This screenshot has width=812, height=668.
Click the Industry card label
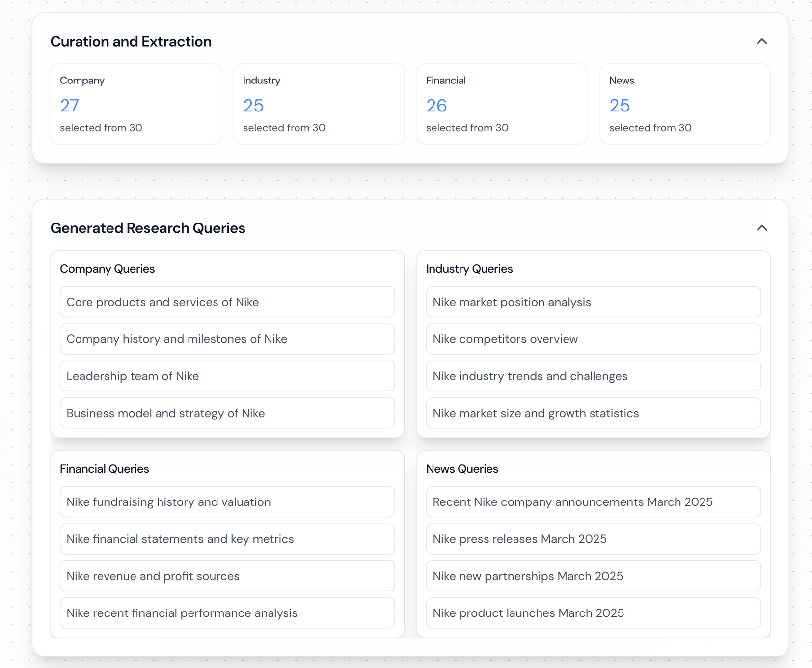click(x=262, y=81)
